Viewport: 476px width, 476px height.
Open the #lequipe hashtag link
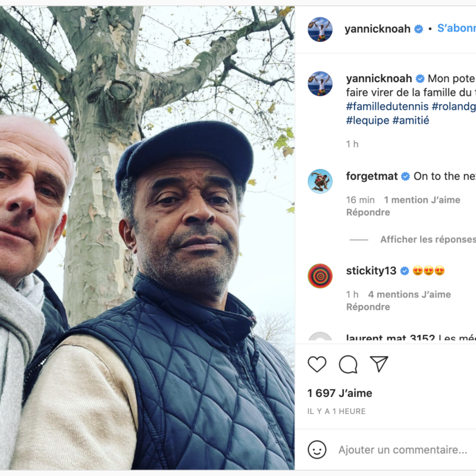[368, 120]
